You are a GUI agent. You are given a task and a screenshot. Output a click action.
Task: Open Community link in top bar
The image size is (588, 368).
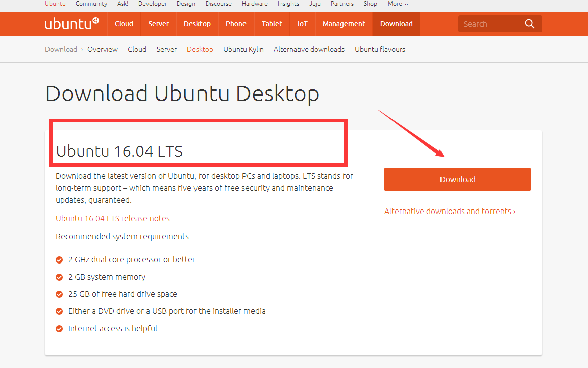click(x=91, y=4)
